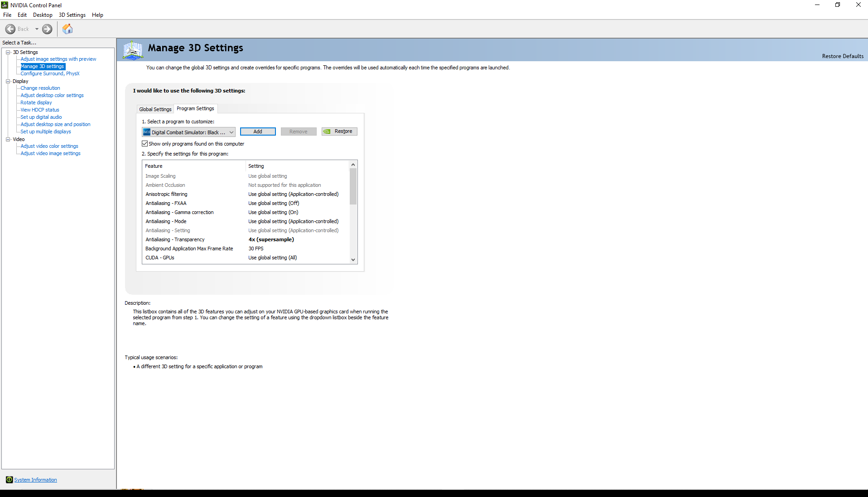Select Antialiasing - Gamma correction row

pos(246,212)
